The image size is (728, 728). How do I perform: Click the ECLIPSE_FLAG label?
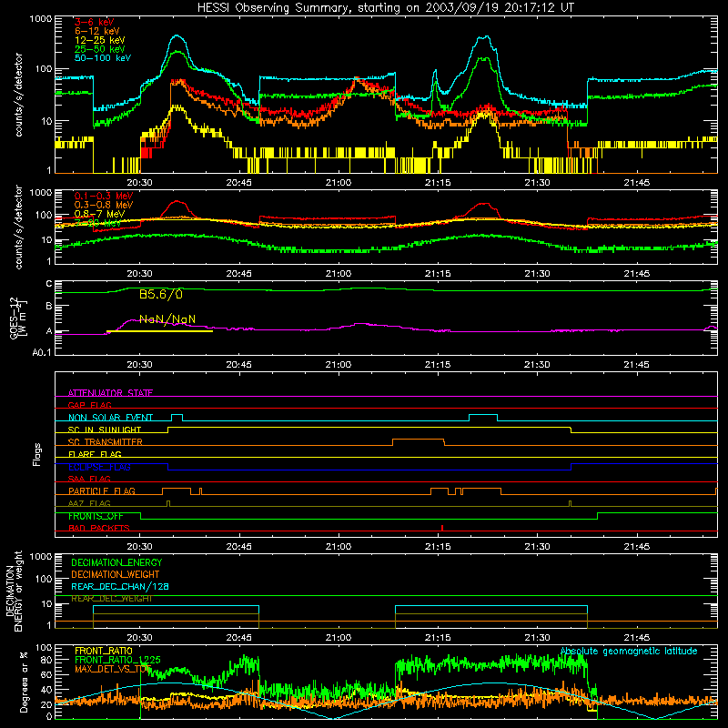coord(99,467)
